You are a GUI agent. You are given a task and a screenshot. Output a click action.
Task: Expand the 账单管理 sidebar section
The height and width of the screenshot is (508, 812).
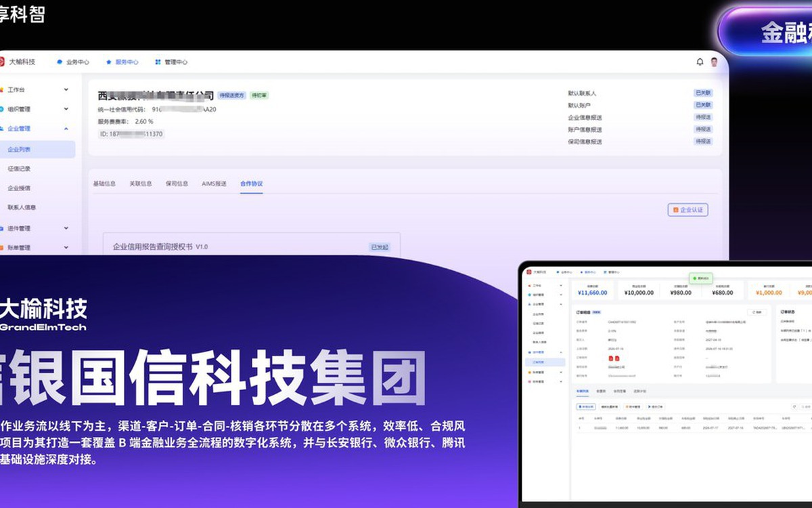tap(66, 248)
